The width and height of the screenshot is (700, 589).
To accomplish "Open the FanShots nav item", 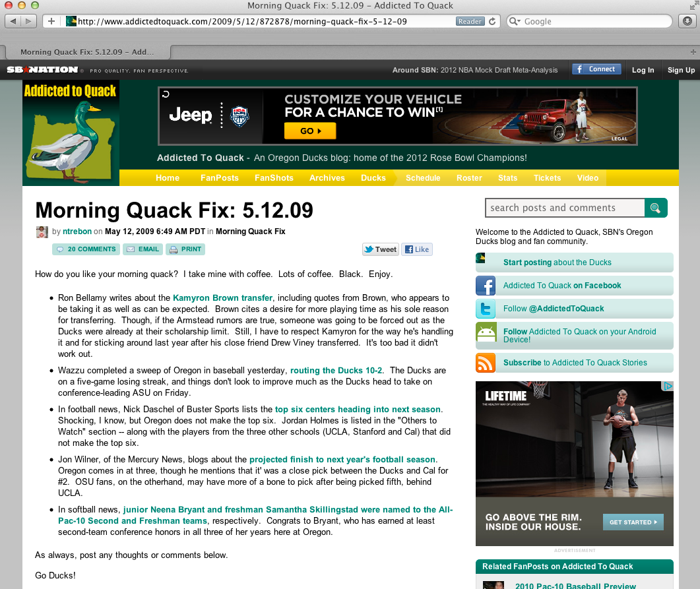I will 274,177.
